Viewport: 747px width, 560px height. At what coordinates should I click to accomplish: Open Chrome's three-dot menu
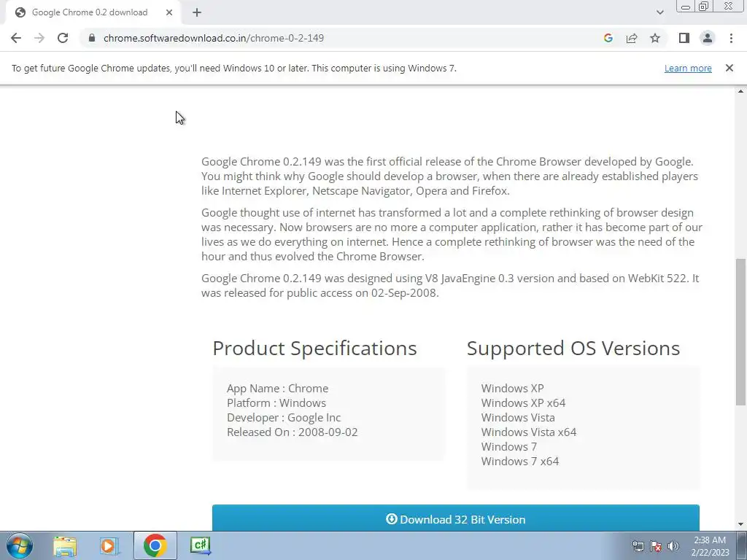[x=731, y=38]
